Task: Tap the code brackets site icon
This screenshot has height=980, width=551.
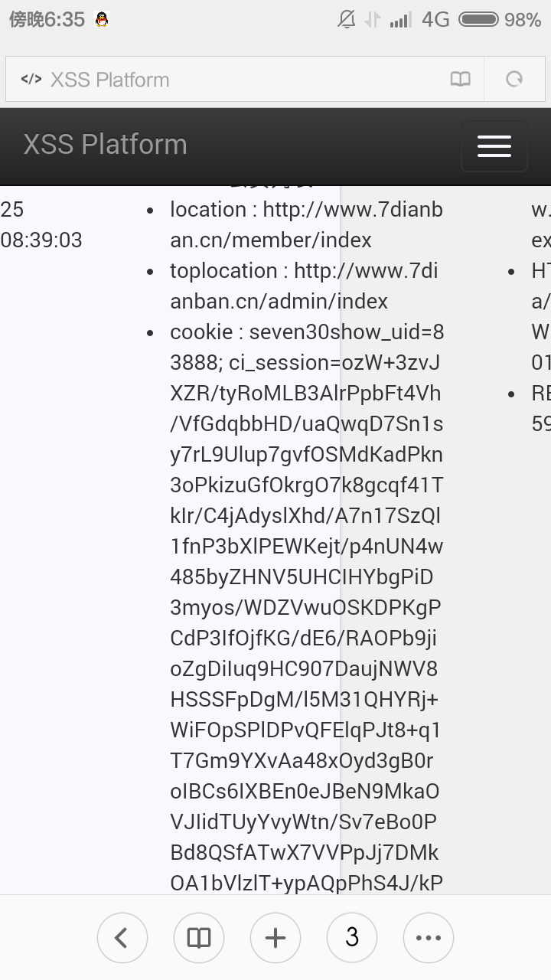Action: pos(31,79)
